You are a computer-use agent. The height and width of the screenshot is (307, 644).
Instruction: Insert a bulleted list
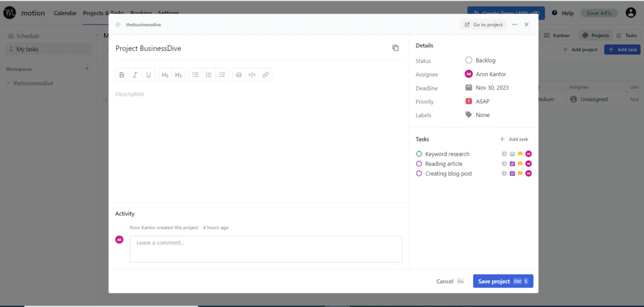tap(195, 75)
